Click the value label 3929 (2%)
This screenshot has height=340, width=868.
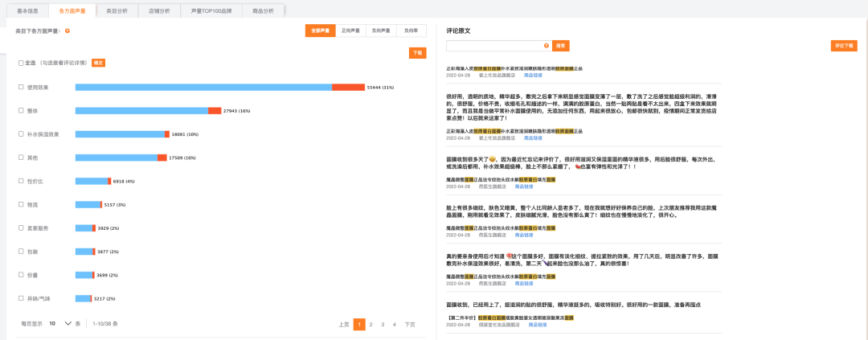pos(108,228)
